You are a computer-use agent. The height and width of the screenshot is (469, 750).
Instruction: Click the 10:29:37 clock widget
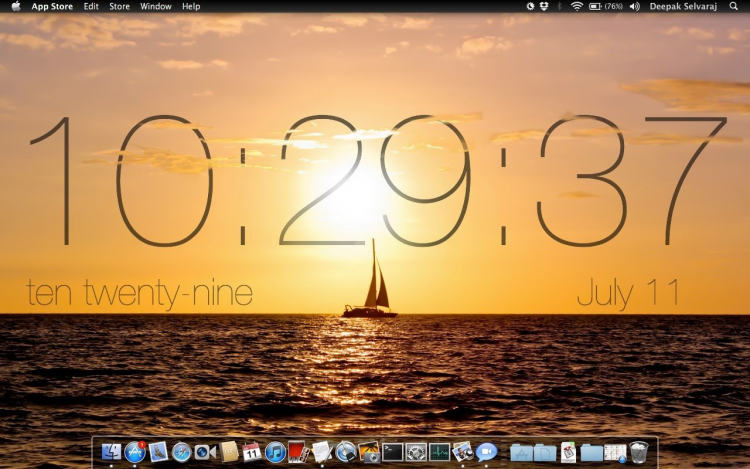click(378, 181)
